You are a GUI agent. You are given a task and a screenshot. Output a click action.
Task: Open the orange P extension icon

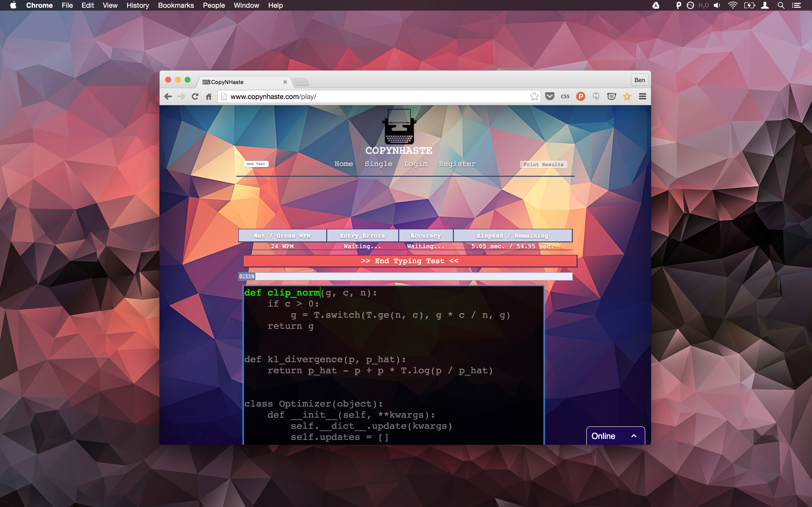tap(580, 97)
